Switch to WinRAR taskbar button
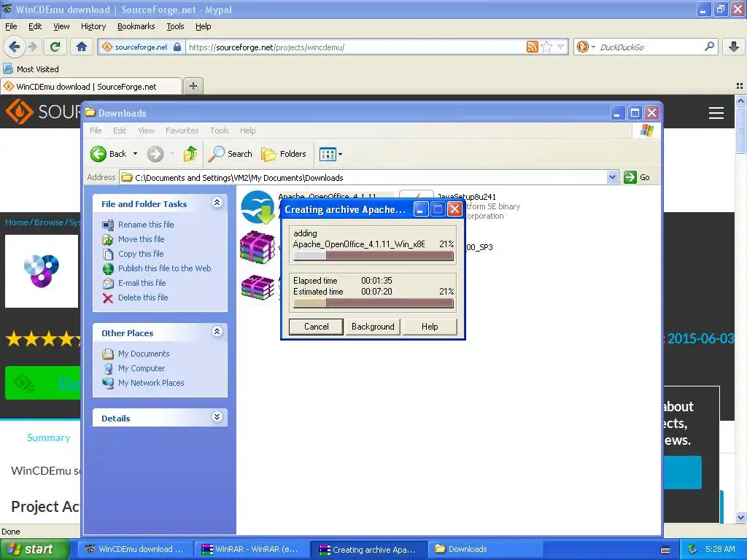The height and width of the screenshot is (560, 747). [x=252, y=550]
